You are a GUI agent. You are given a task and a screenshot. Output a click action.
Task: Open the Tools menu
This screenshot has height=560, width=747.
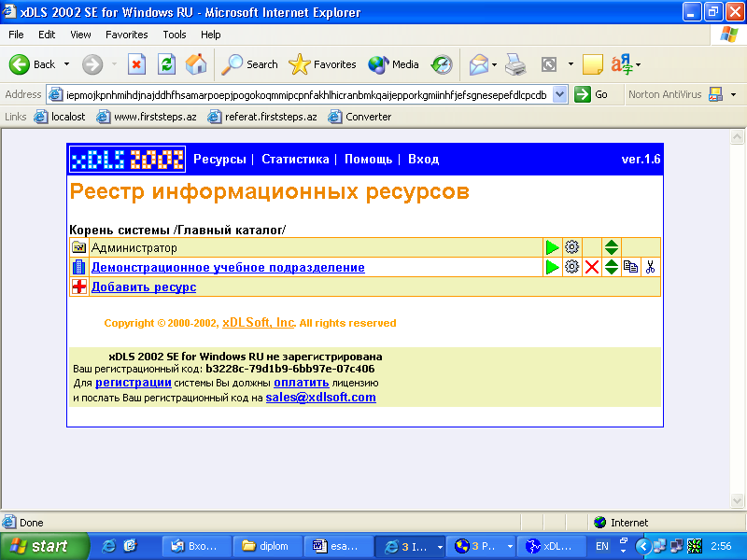[x=175, y=35]
